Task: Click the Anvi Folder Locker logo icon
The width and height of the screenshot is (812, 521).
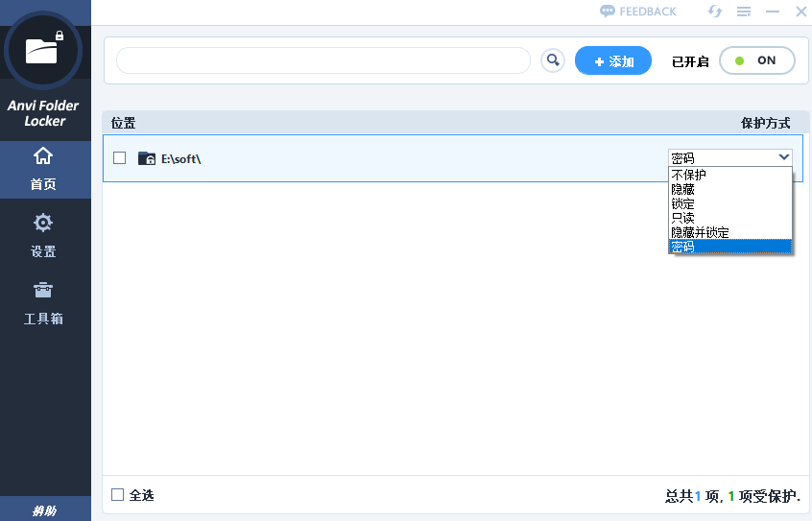Action: pyautogui.click(x=43, y=49)
